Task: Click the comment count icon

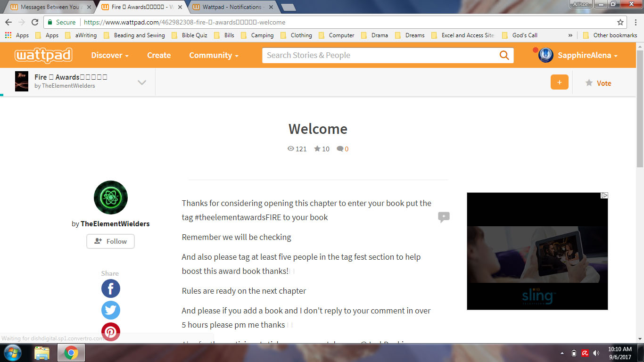Action: click(x=340, y=149)
